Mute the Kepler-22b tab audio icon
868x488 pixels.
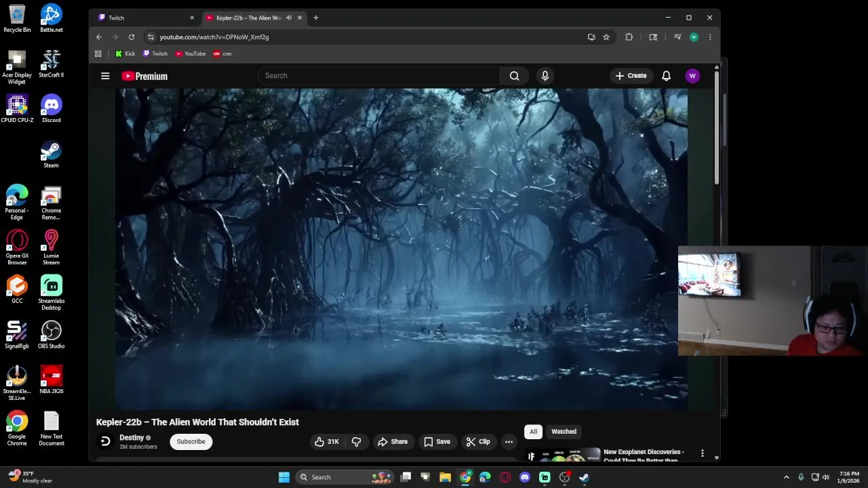click(289, 18)
